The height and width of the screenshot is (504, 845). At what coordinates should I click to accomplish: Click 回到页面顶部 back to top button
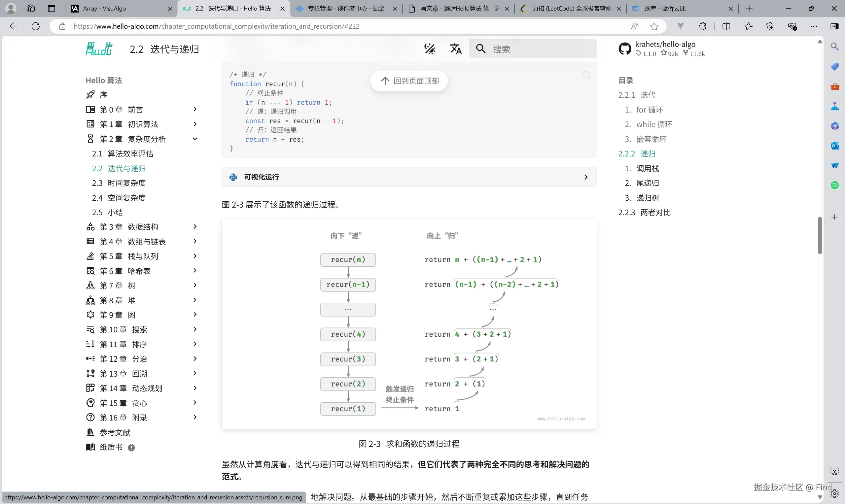(x=409, y=81)
